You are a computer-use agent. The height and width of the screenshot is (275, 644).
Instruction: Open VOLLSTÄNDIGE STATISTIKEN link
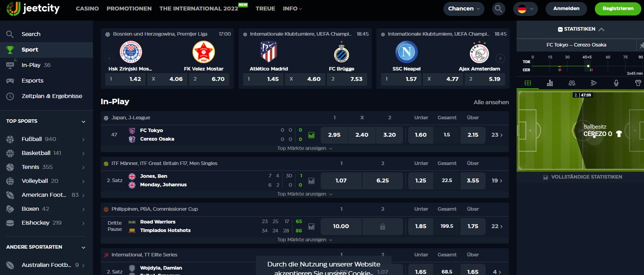(583, 177)
